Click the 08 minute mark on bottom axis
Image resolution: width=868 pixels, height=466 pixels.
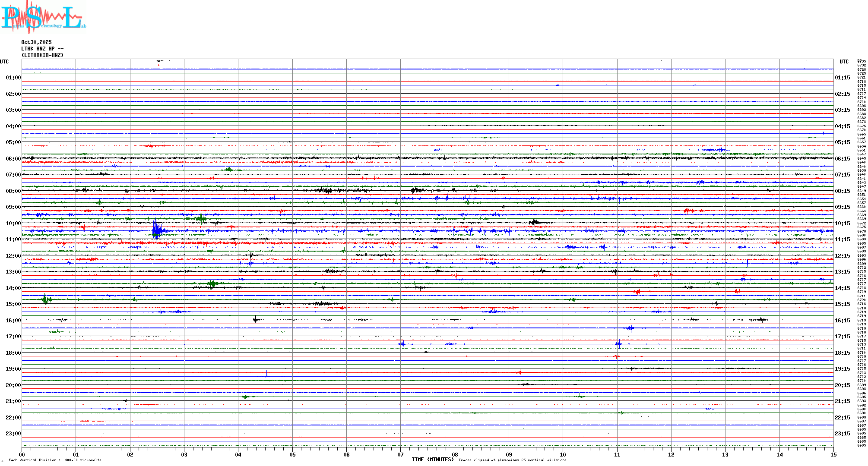click(455, 454)
